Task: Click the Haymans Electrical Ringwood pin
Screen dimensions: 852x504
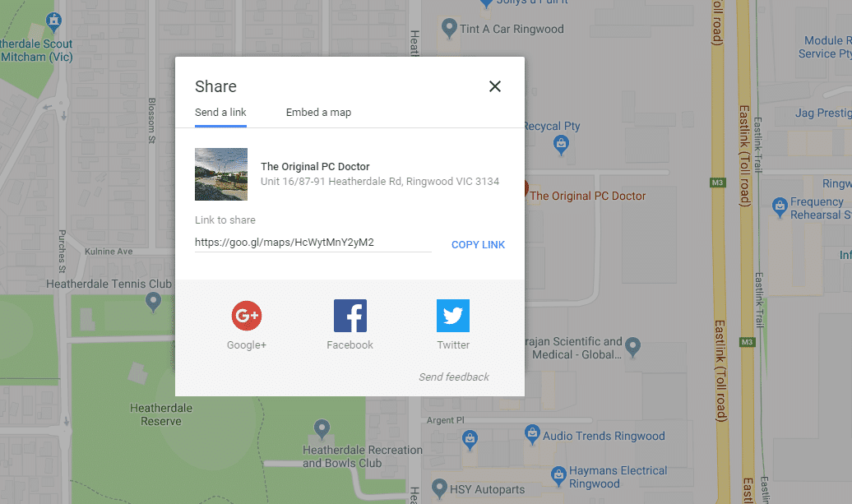Action: tap(559, 476)
